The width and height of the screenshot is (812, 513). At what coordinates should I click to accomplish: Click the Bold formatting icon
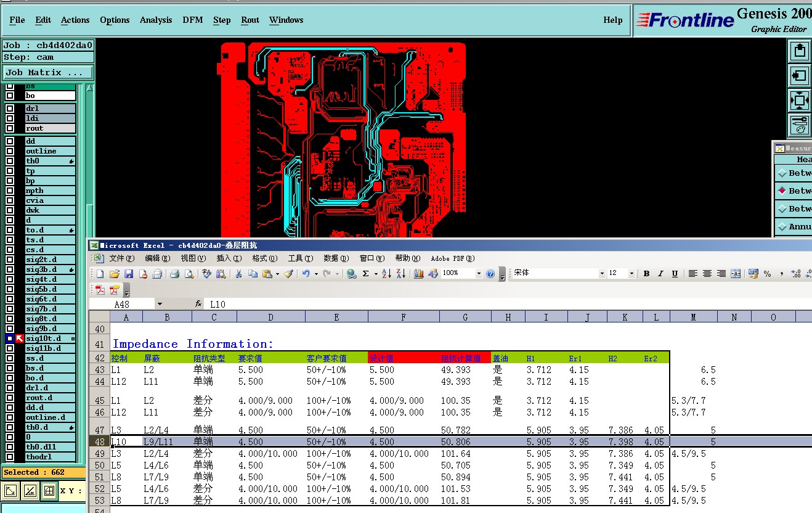(x=646, y=274)
